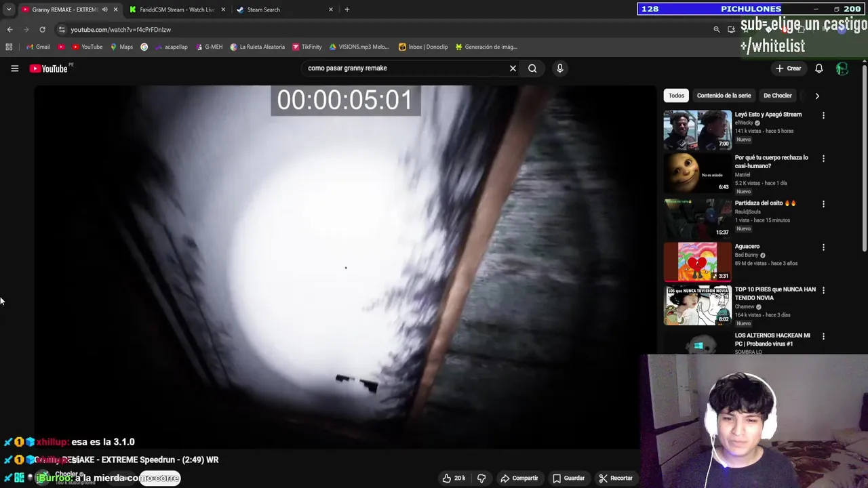Open options for LOS ALTERNOS HACKEAN video
This screenshot has width=868, height=488.
tap(823, 336)
